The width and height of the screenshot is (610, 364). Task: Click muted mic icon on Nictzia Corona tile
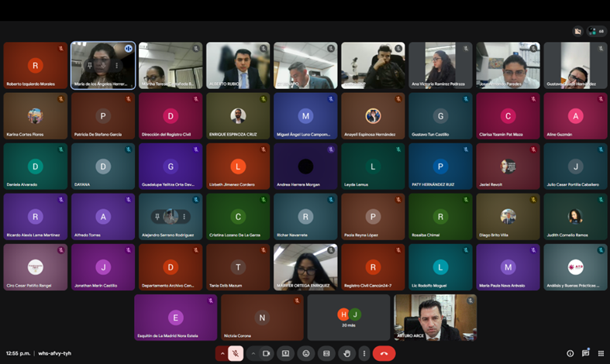pyautogui.click(x=297, y=300)
